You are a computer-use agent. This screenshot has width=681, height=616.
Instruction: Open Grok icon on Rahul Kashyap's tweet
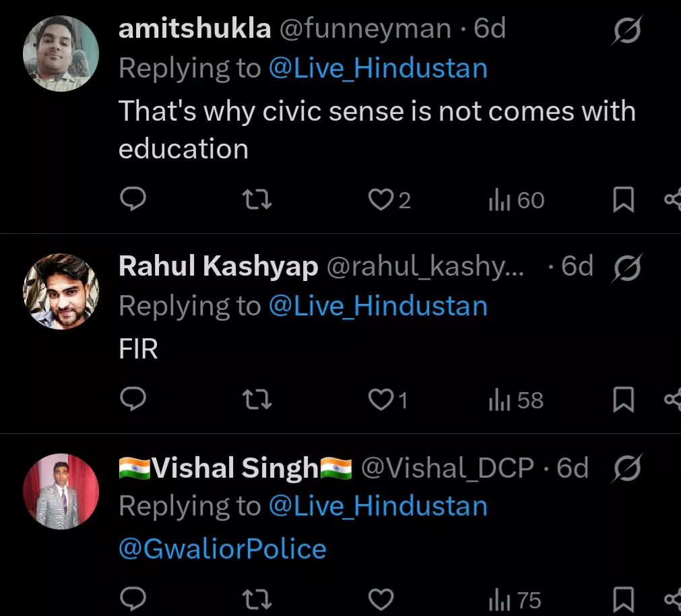(626, 267)
